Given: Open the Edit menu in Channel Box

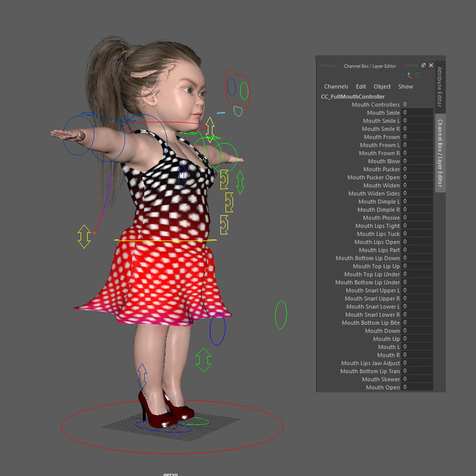Looking at the screenshot, I should click(x=361, y=86).
